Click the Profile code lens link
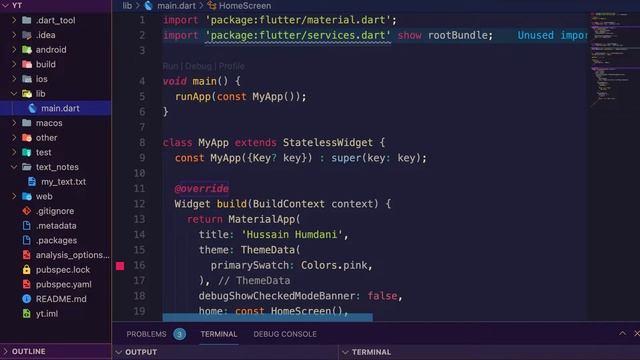 pyautogui.click(x=231, y=66)
